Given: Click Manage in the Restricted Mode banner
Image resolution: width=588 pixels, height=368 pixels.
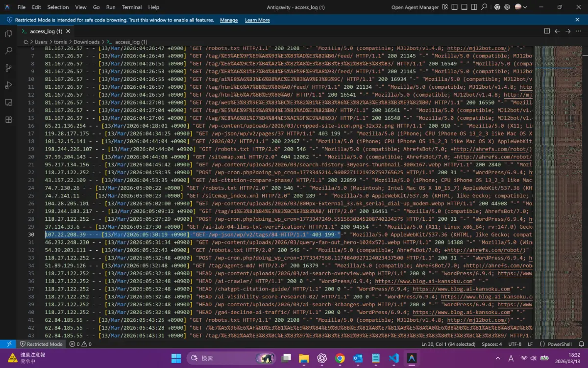Looking at the screenshot, I should coord(229,20).
